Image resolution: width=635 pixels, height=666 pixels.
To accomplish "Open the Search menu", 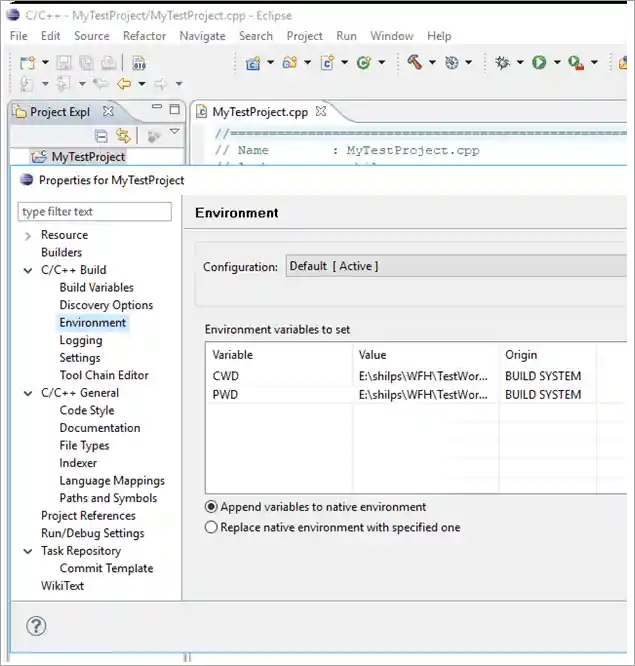I will [x=256, y=36].
